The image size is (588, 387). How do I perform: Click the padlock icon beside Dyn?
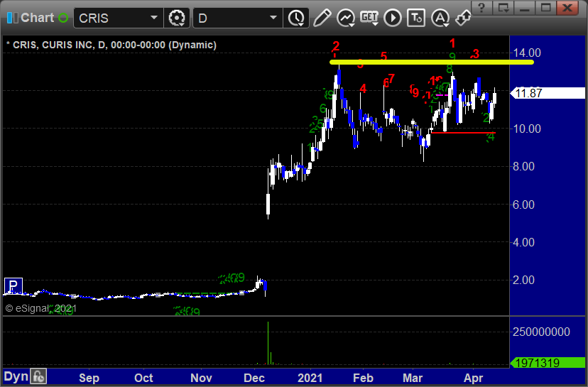[38, 376]
